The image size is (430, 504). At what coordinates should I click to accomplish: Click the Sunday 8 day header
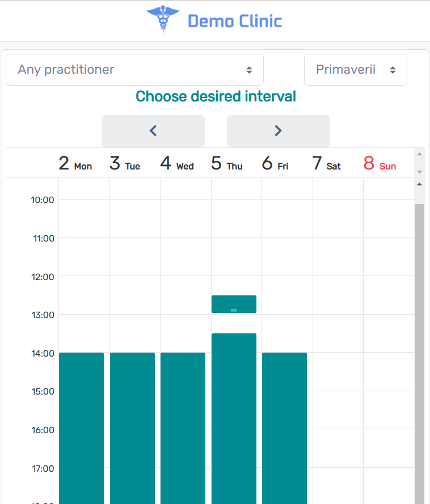[x=380, y=164]
